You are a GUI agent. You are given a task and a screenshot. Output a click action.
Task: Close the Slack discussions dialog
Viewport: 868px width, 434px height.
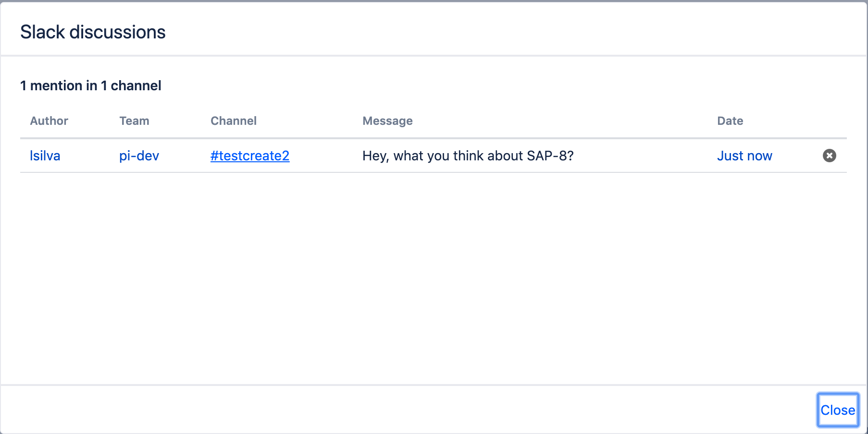pyautogui.click(x=838, y=410)
